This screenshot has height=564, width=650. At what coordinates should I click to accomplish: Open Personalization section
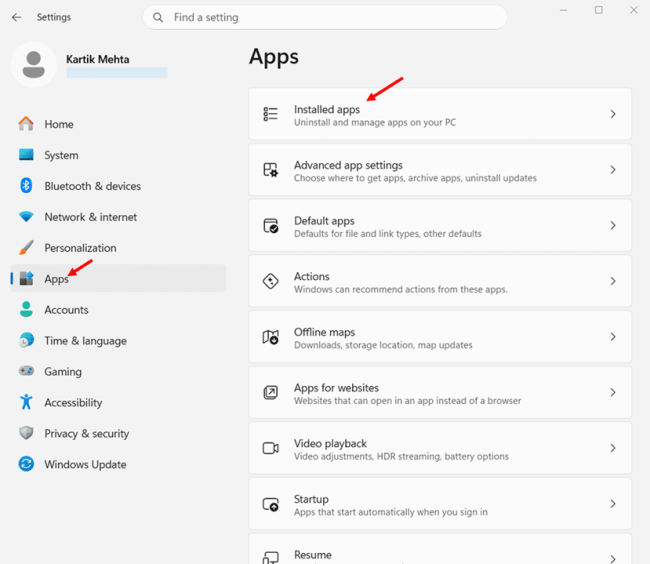pos(119,247)
